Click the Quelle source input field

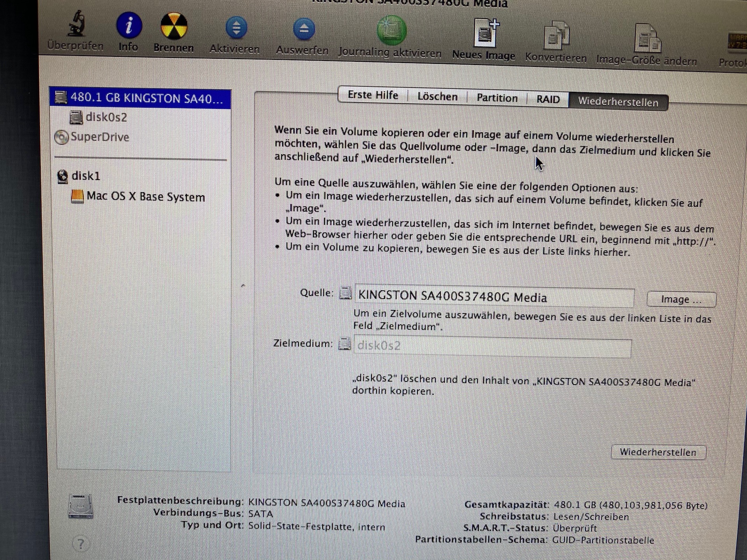493,297
